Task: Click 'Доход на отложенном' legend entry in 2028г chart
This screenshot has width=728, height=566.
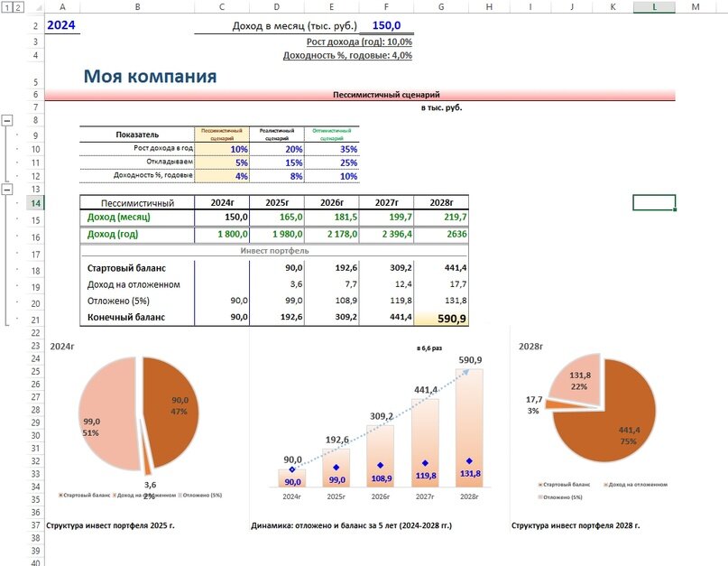Action: [635, 485]
